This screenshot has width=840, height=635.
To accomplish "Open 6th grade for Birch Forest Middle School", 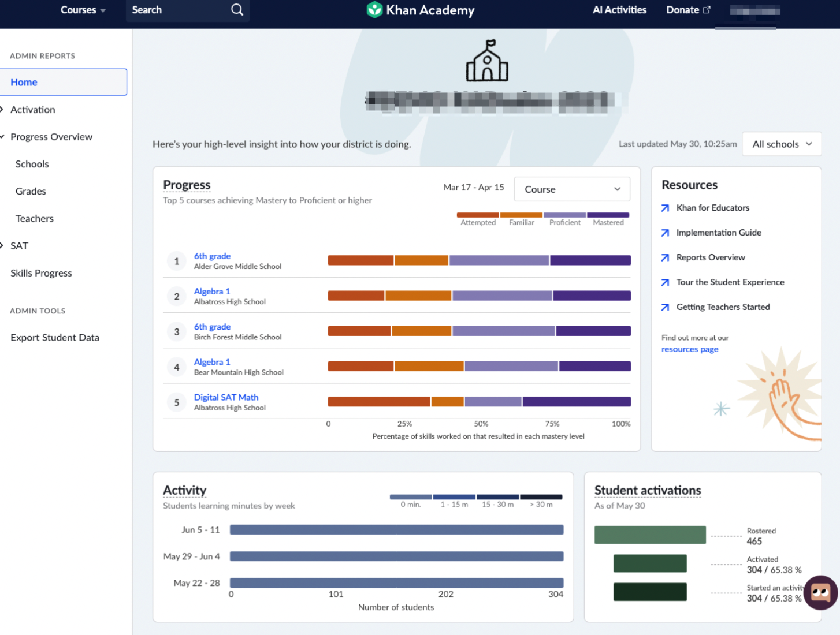I will click(x=212, y=327).
